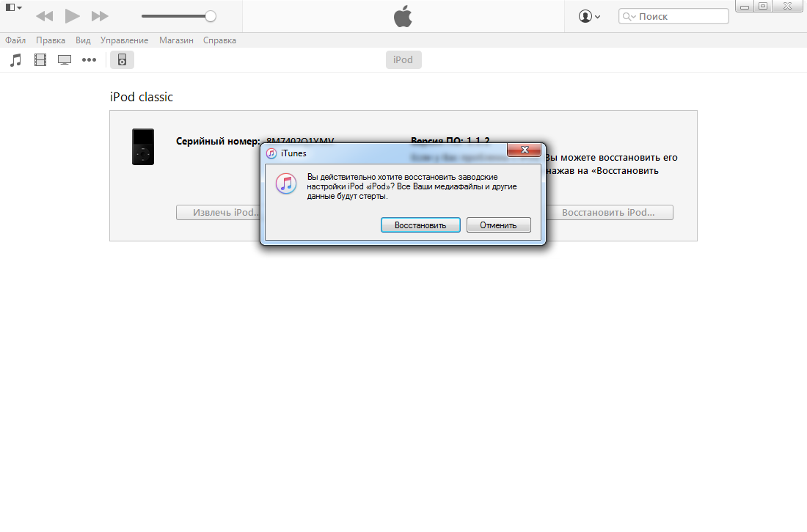807x532 pixels.
Task: Click the search magnifier dropdown
Action: [629, 16]
